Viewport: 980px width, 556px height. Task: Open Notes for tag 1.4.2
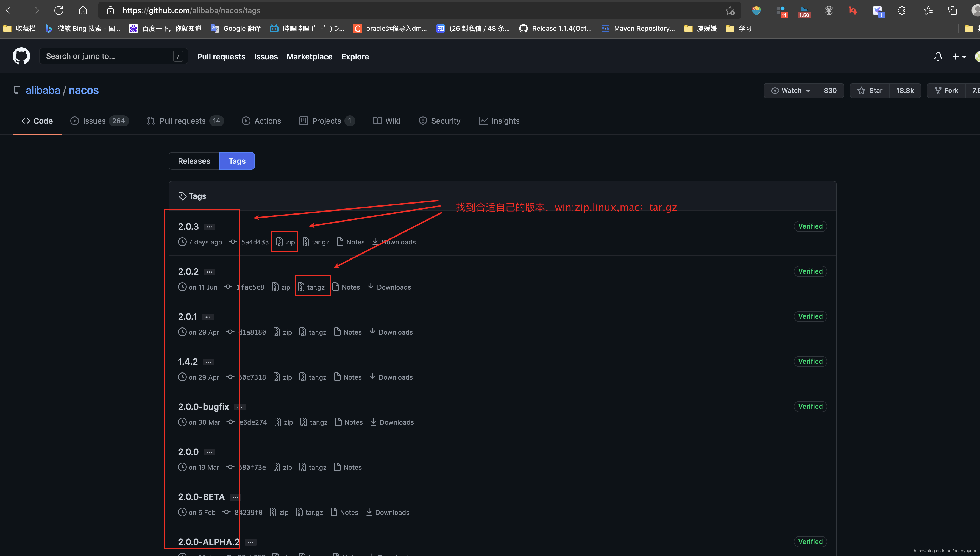(348, 377)
